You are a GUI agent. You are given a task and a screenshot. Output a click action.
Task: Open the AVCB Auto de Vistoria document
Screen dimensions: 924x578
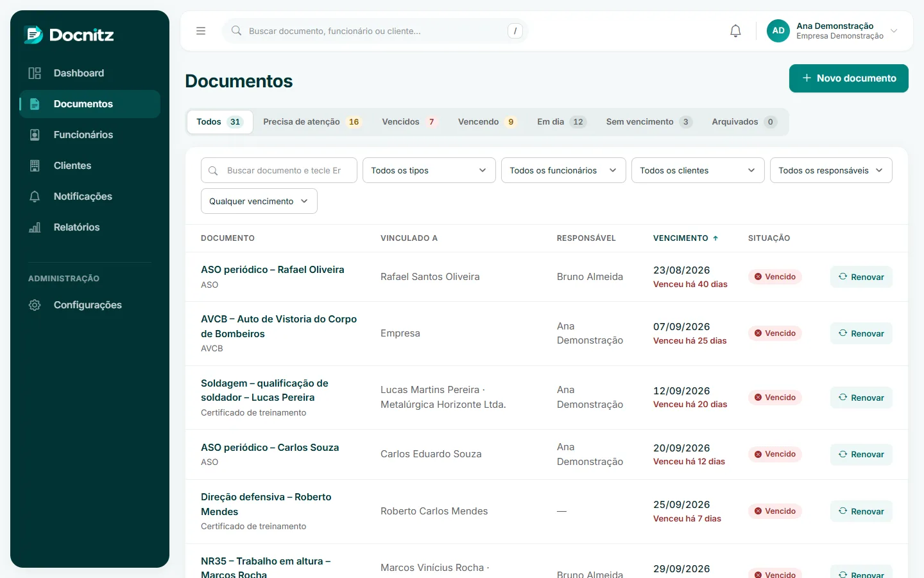278,326
